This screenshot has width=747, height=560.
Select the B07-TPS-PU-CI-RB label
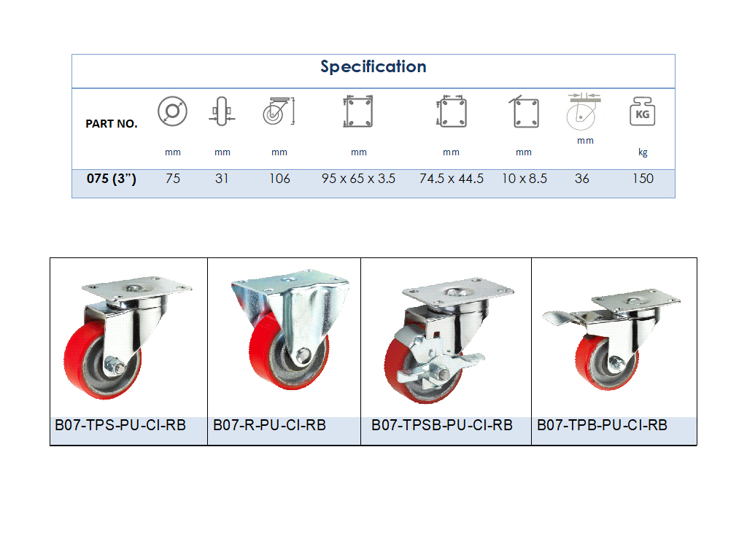(120, 425)
